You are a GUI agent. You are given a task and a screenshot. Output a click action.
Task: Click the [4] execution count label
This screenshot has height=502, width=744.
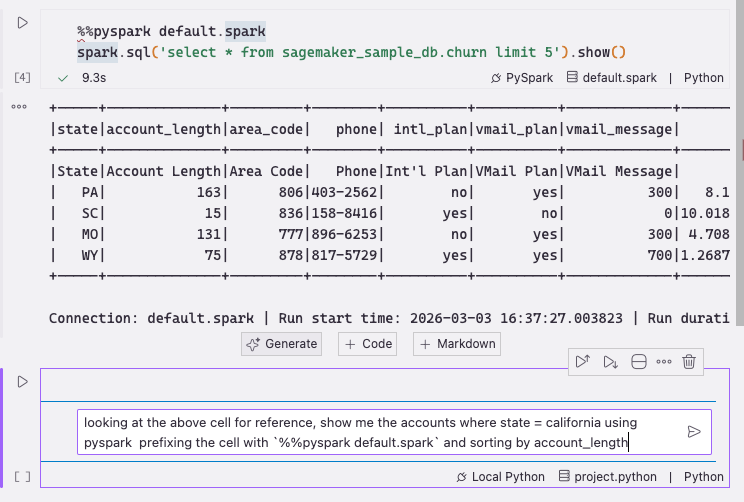pyautogui.click(x=22, y=77)
